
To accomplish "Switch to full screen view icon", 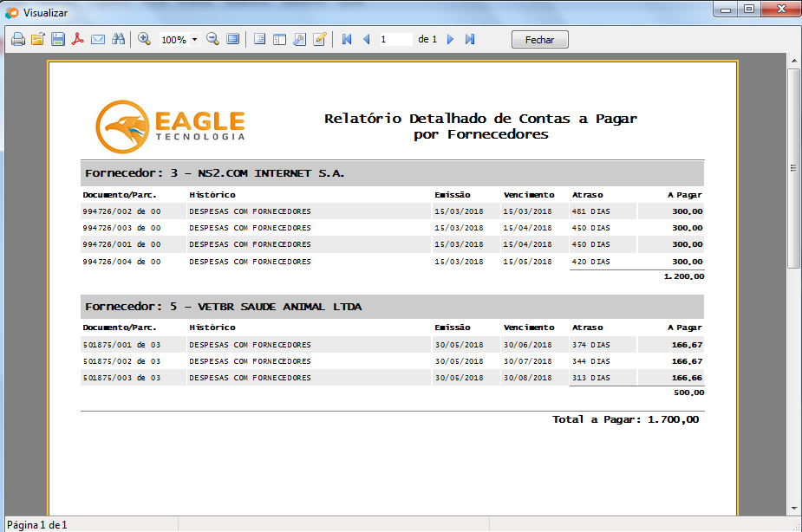I will [x=232, y=40].
